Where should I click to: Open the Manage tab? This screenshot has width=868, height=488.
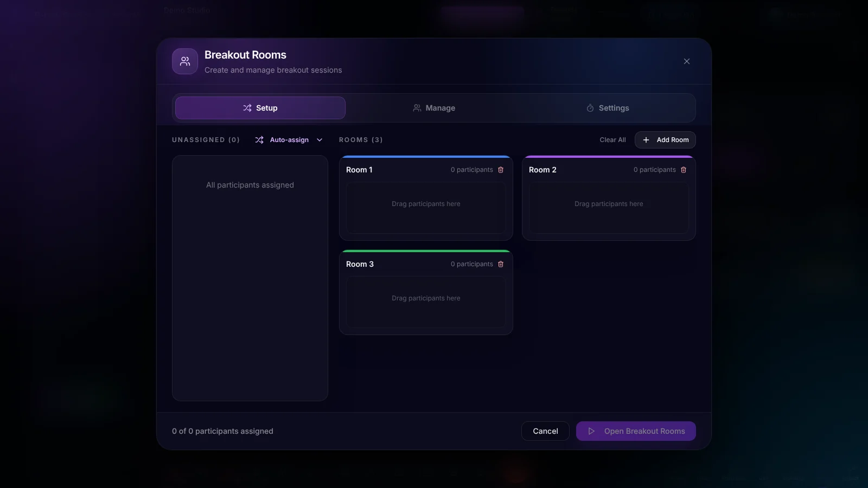tap(434, 108)
